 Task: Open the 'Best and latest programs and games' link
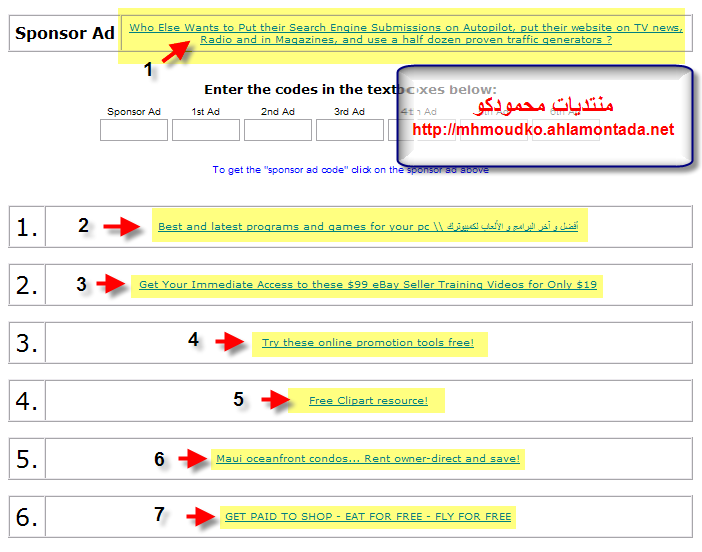click(x=368, y=227)
